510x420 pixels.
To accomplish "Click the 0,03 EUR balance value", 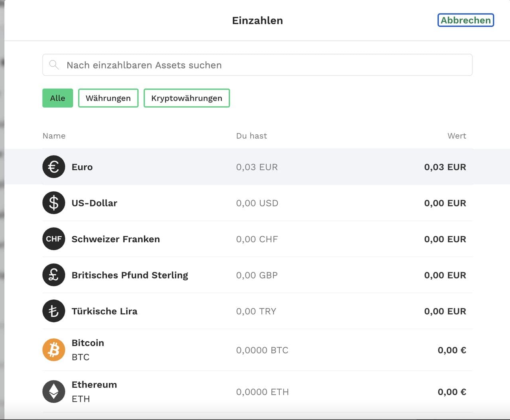I will pyautogui.click(x=257, y=167).
